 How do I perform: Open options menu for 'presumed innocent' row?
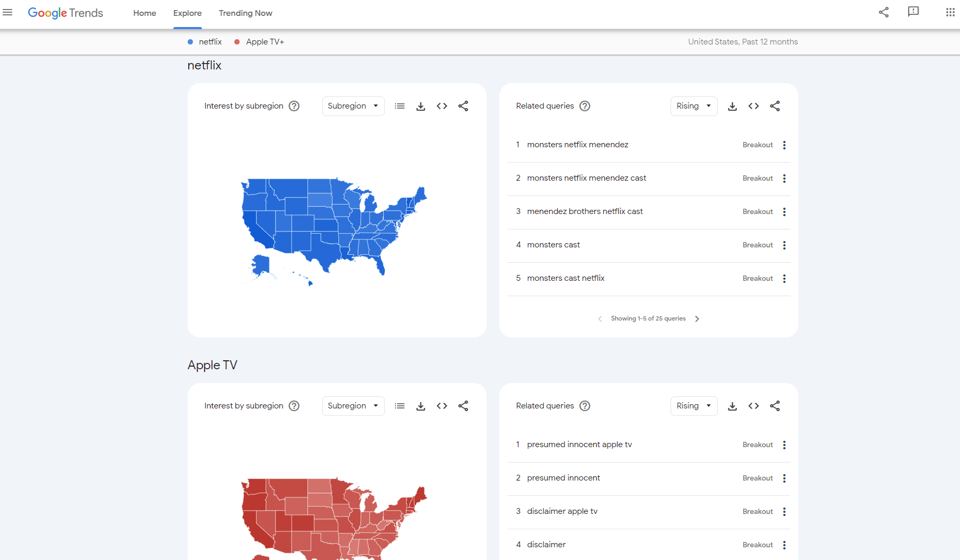pyautogui.click(x=785, y=478)
